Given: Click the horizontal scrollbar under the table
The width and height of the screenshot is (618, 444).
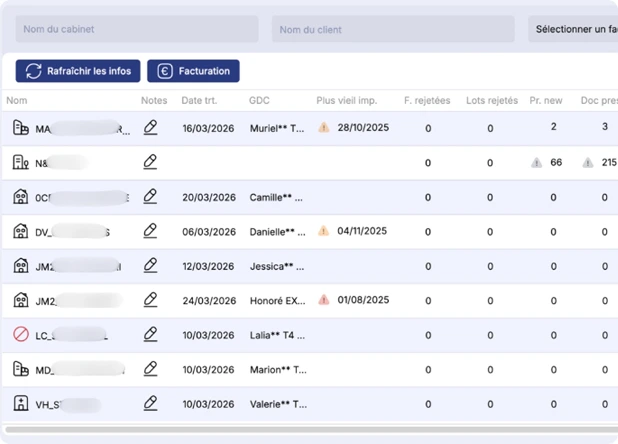Looking at the screenshot, I should pos(311,429).
